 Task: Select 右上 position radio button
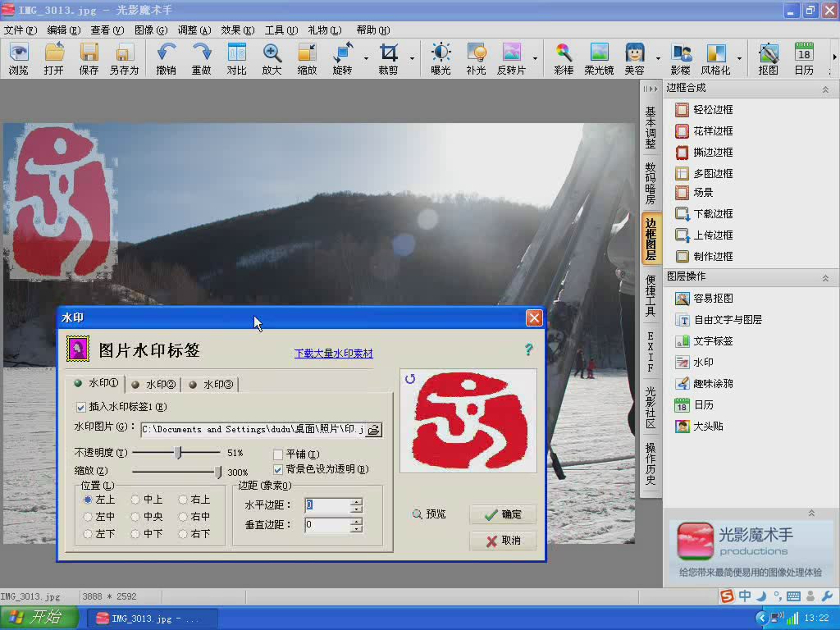coord(183,500)
